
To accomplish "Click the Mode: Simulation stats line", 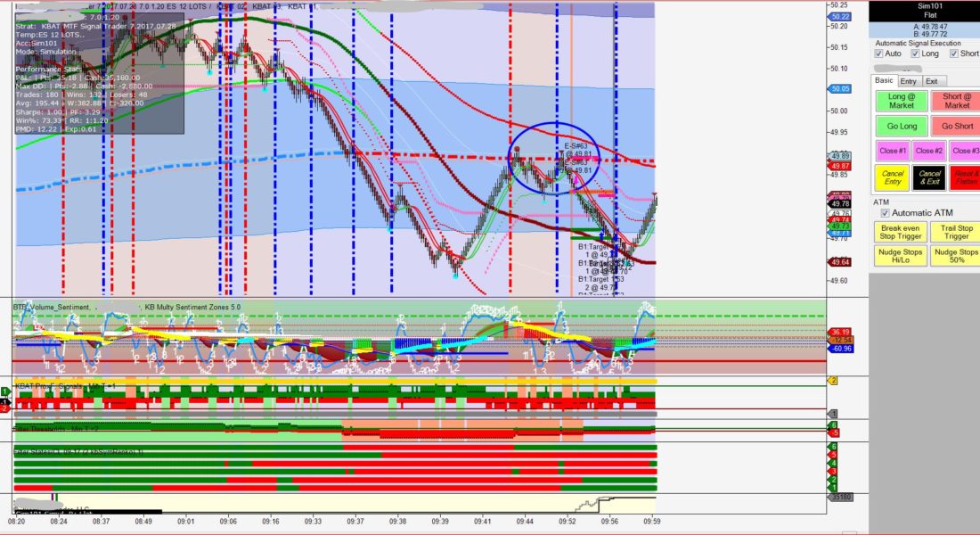I will point(46,52).
